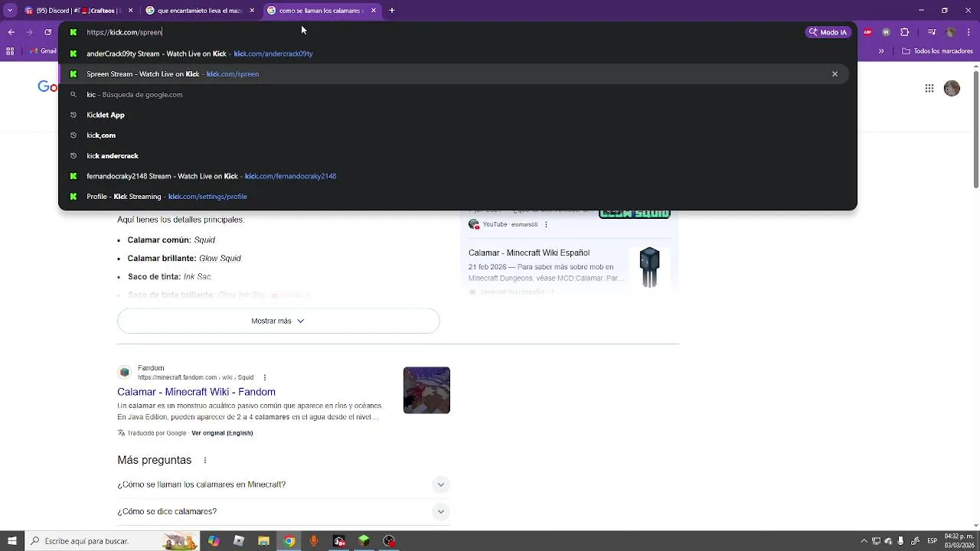Open Fandom result three-dot options
The height and width of the screenshot is (551, 980).
pos(265,377)
